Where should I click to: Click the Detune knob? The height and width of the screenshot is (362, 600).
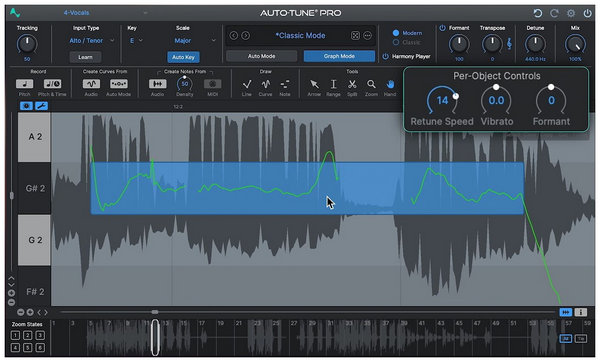pyautogui.click(x=535, y=44)
